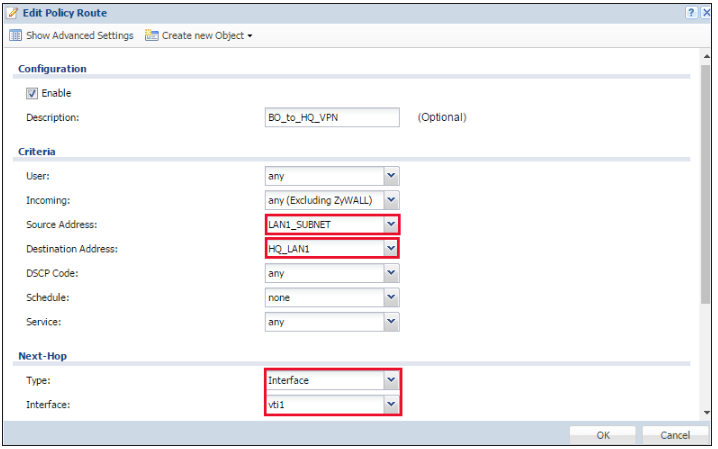Image resolution: width=718 pixels, height=449 pixels.
Task: Expand the Incoming dropdown list
Action: tap(390, 200)
